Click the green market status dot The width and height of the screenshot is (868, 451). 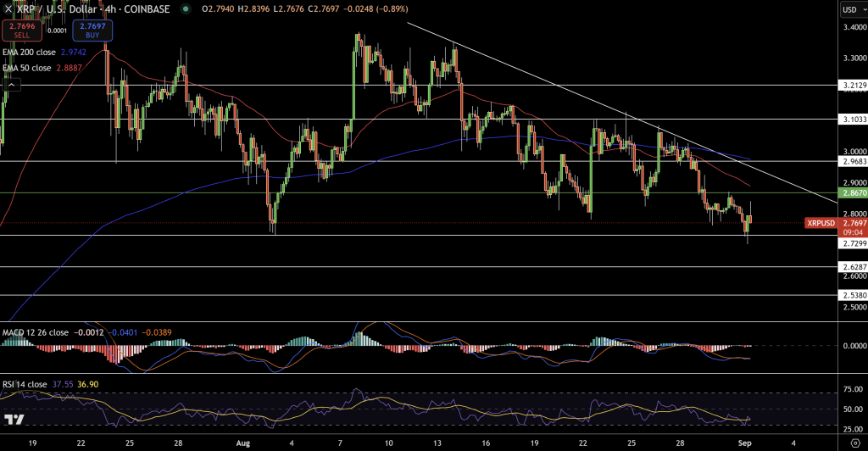click(x=186, y=8)
